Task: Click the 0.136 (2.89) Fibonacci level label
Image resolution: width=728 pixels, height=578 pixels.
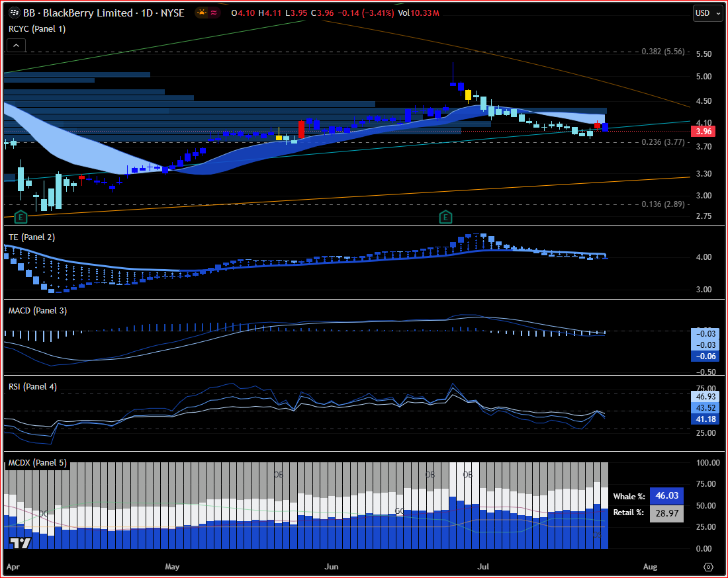Action: pyautogui.click(x=663, y=204)
